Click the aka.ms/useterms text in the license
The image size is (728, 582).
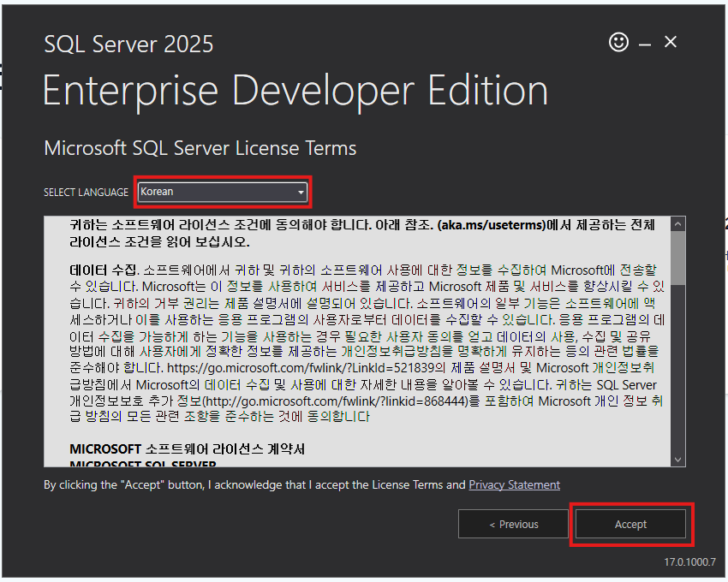pos(492,225)
